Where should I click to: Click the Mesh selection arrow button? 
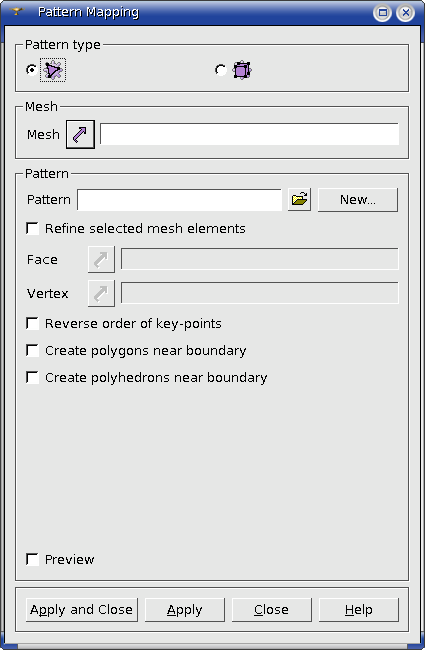tap(80, 134)
